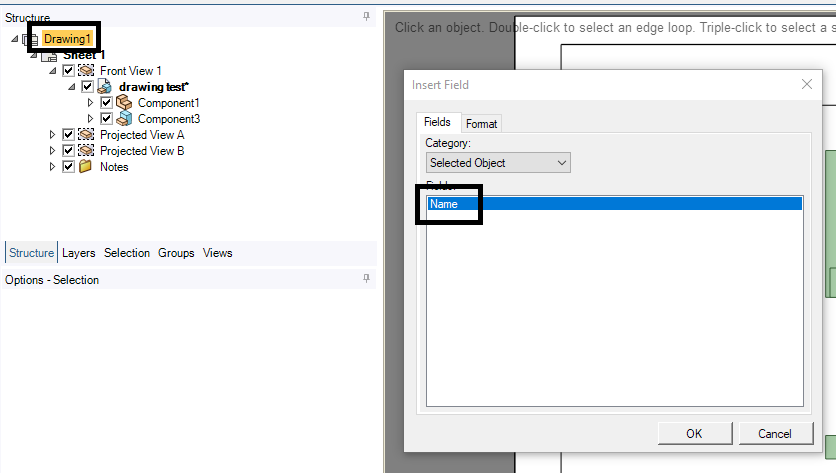
Task: Click the Front View 1 view icon
Action: click(86, 70)
